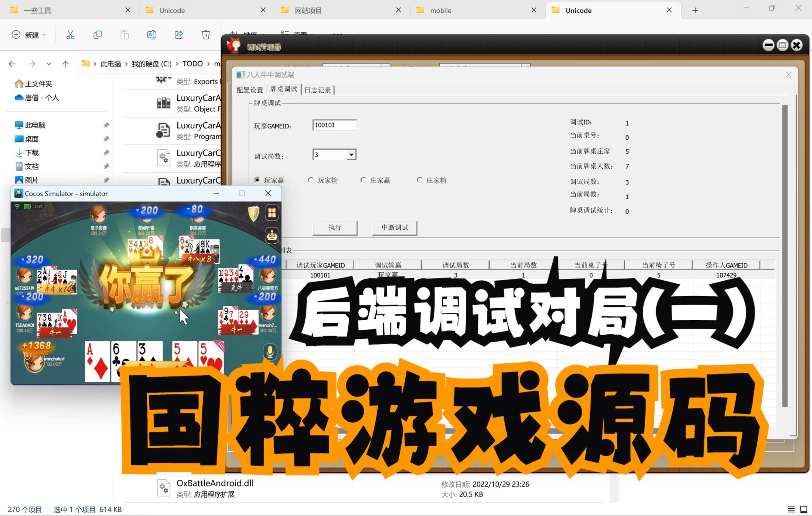
Task: Open the 日志记录 tab
Action: coord(318,90)
